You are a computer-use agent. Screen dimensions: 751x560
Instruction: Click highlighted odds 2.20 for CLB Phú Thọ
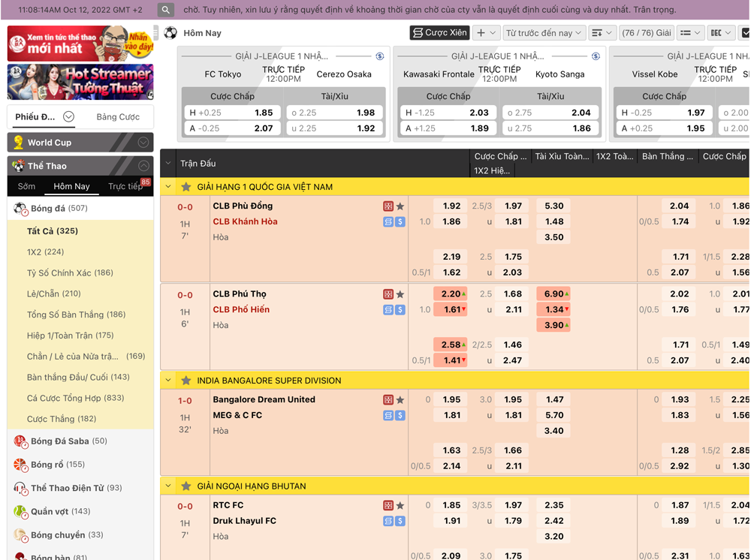tap(450, 294)
